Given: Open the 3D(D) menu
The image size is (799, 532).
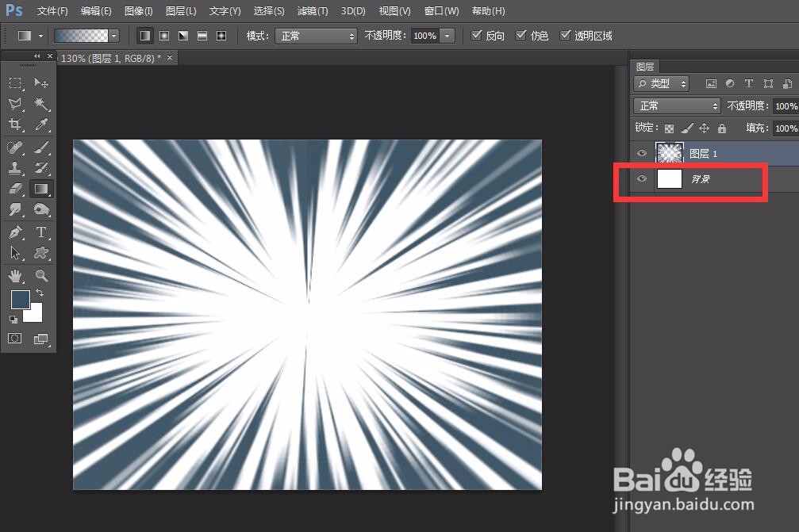Looking at the screenshot, I should click(353, 10).
